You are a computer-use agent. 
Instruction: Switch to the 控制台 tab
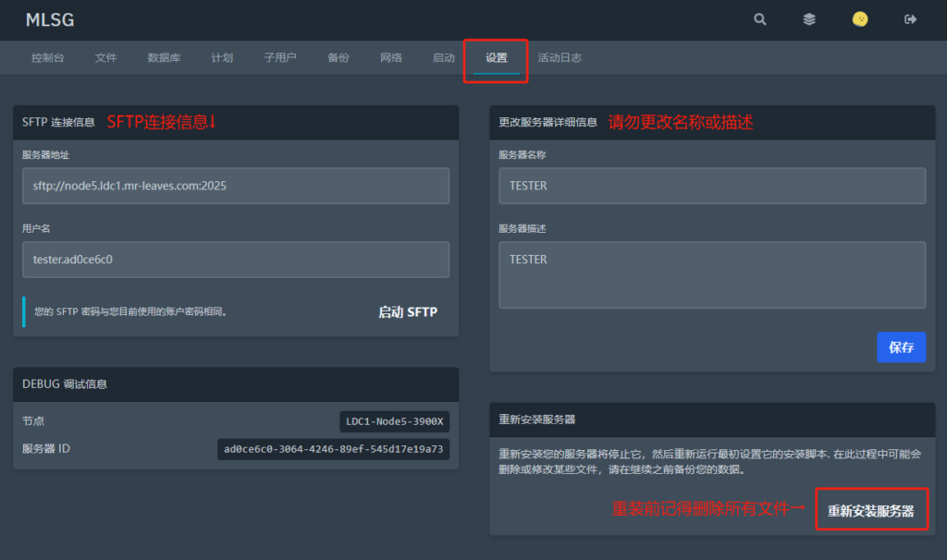coord(47,56)
